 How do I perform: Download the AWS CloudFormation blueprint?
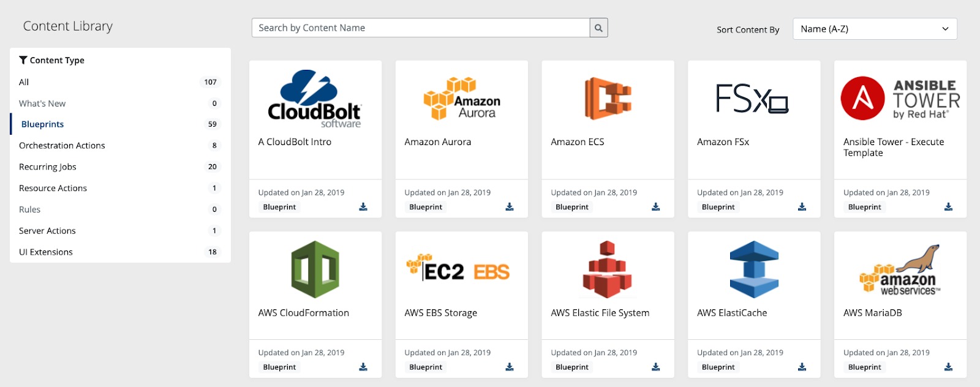[363, 367]
